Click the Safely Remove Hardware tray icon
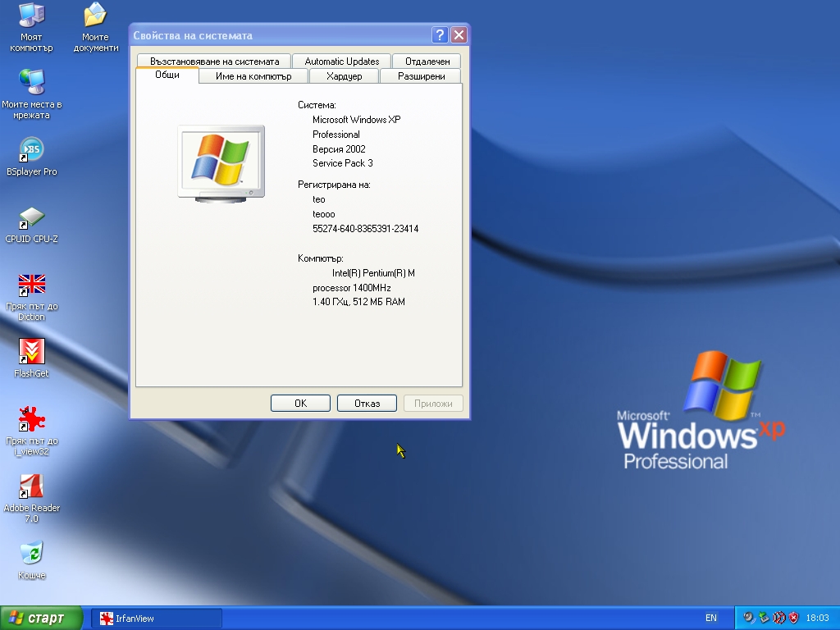 pos(764,618)
